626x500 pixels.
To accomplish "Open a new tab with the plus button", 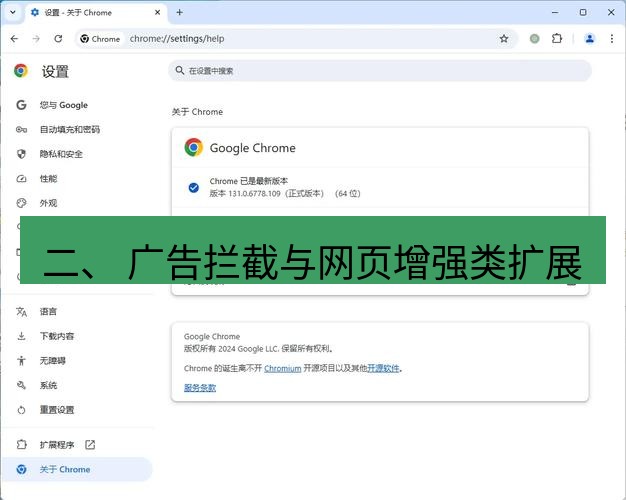I will (180, 12).
